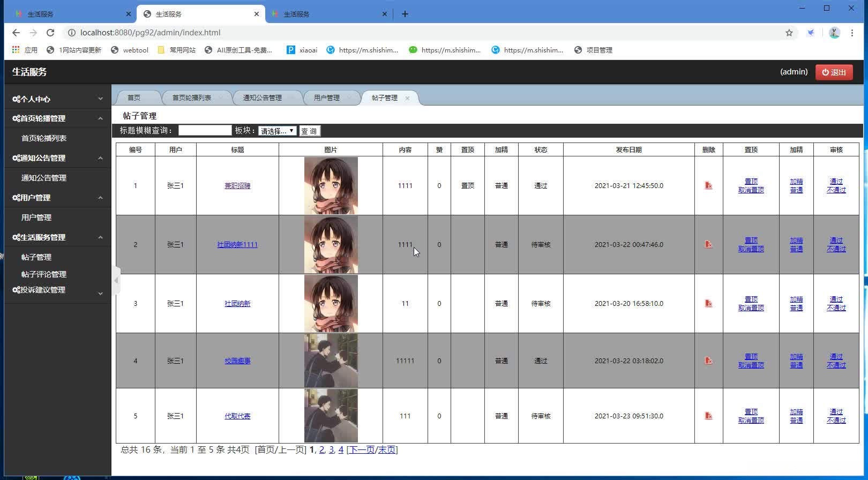Open thumbnail image of 校园趣事 post

(x=331, y=361)
